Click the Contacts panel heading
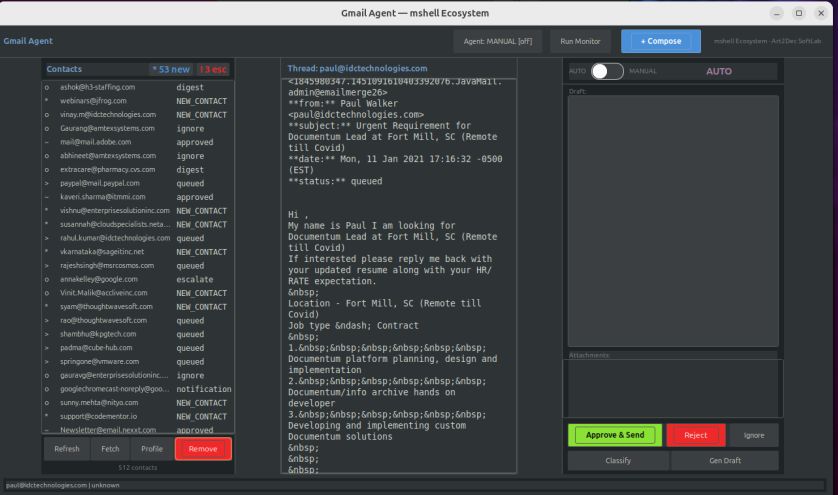Viewport: 838px width, 495px height. pos(64,69)
